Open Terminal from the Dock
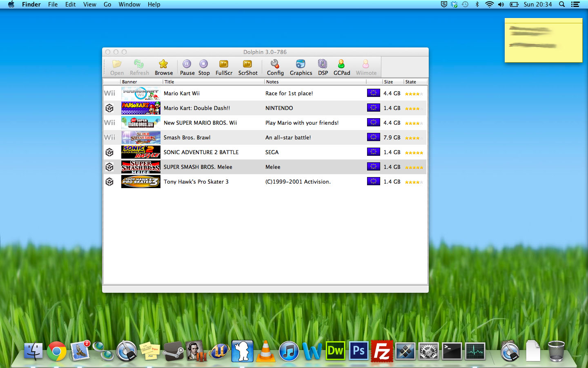 tap(452, 351)
